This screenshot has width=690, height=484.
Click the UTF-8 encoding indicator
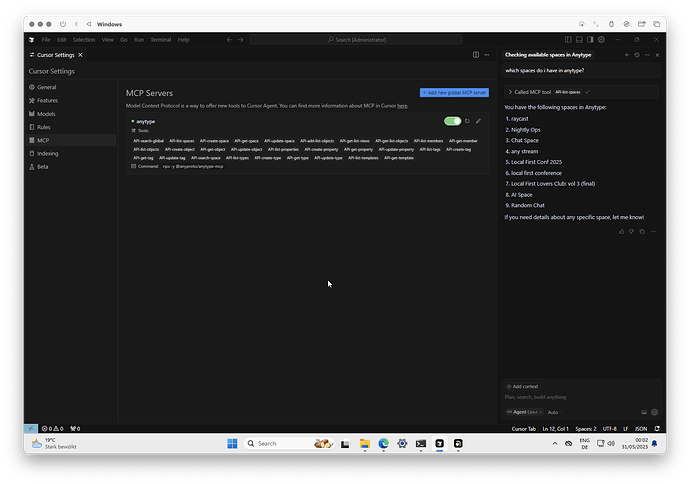609,429
